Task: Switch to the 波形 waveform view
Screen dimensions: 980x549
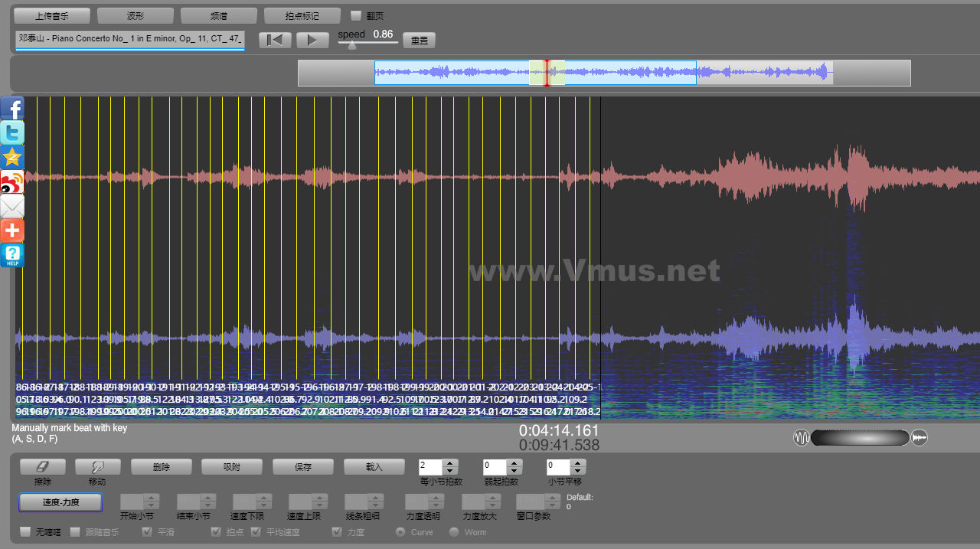Action: 136,15
